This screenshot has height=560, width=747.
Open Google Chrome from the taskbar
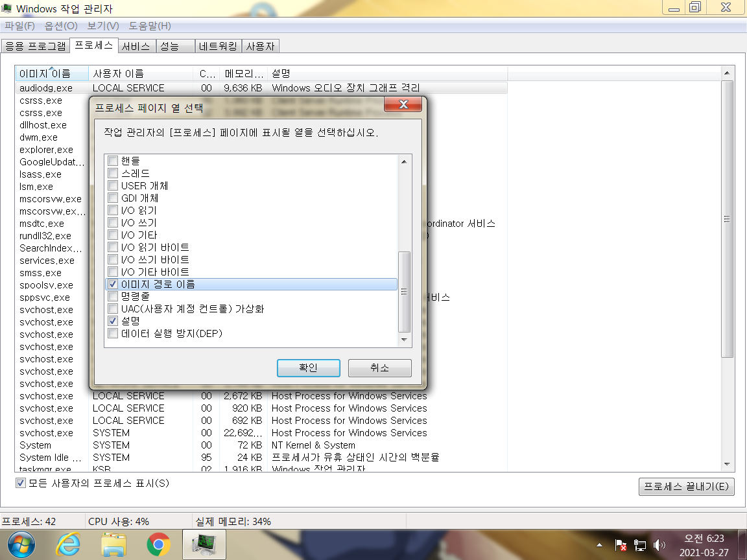pos(159,544)
